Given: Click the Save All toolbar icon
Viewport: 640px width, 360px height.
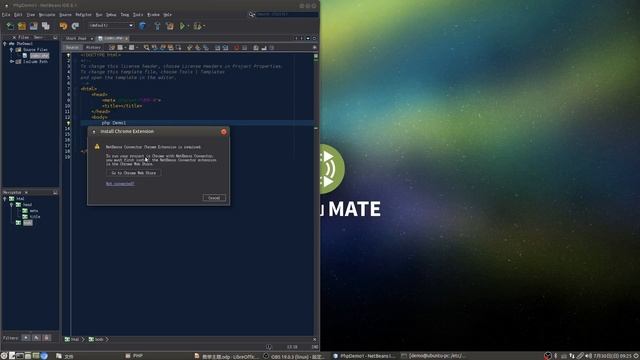Looking at the screenshot, I should click(46, 26).
